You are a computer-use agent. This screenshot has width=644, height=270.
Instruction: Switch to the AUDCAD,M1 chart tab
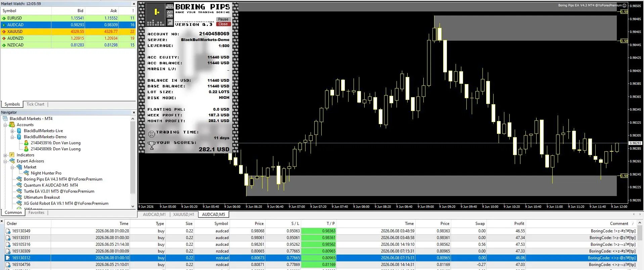(x=154, y=214)
